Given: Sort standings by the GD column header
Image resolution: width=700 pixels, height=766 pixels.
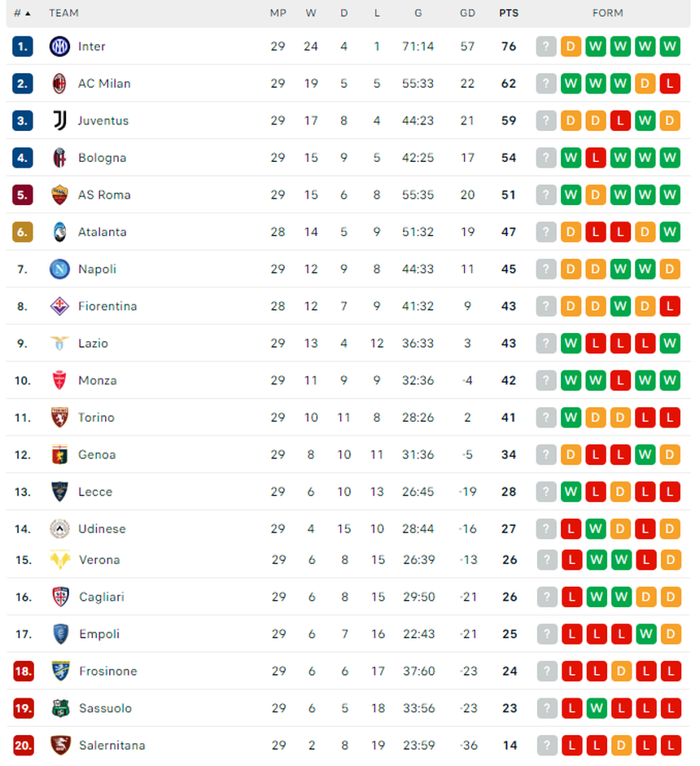Looking at the screenshot, I should click(467, 13).
